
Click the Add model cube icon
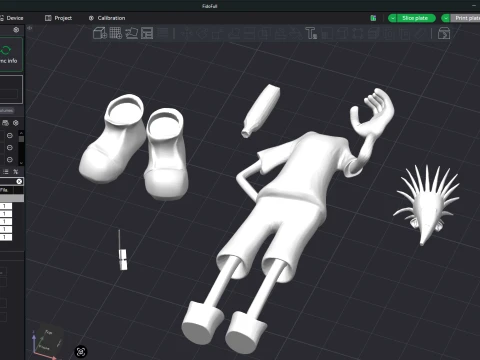click(x=100, y=33)
